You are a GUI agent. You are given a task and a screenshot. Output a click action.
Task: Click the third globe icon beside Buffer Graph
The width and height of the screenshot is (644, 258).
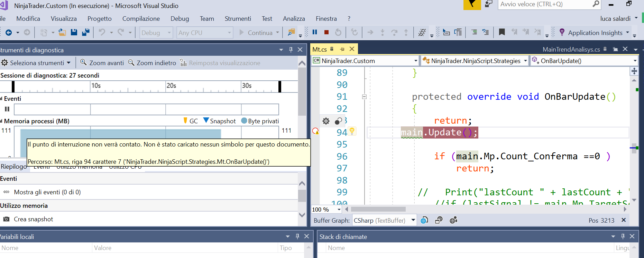[453, 220]
